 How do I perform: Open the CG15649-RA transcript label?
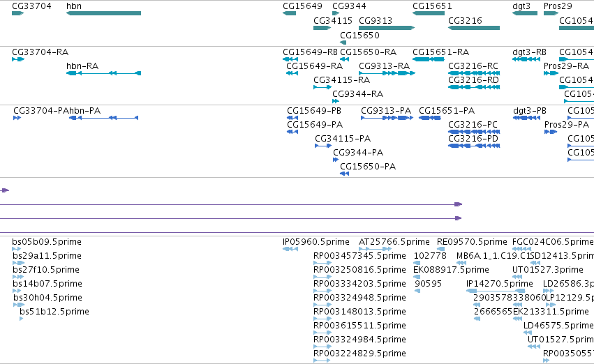(314, 66)
